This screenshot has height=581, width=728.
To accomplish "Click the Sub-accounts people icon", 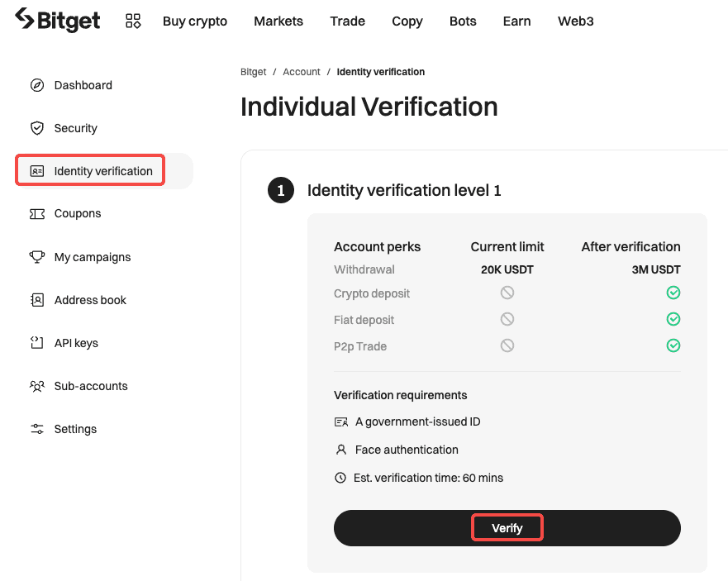I will [x=37, y=386].
